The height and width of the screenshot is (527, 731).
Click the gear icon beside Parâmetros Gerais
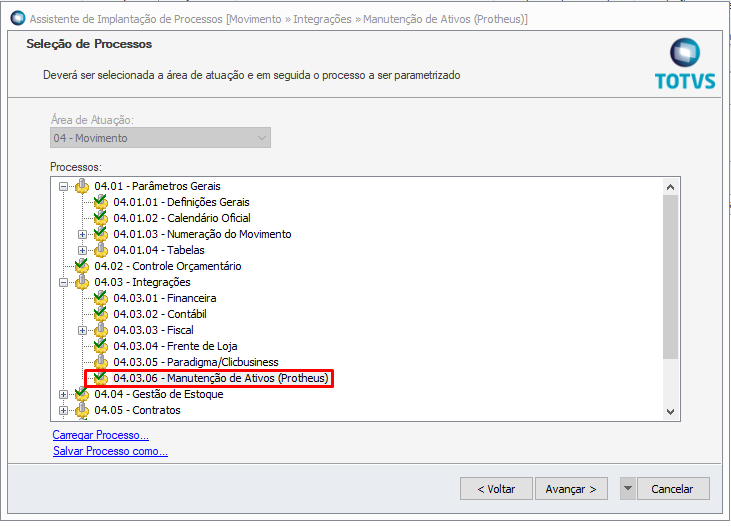pyautogui.click(x=82, y=186)
